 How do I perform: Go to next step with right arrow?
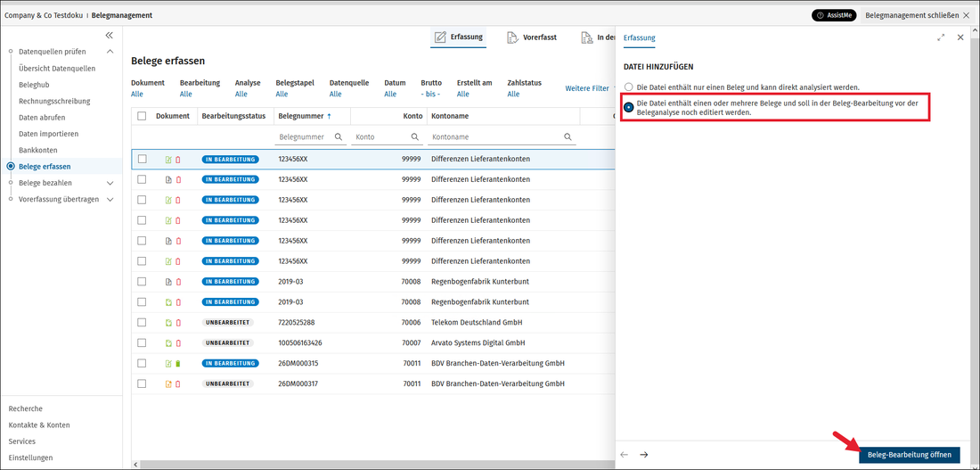pos(644,454)
